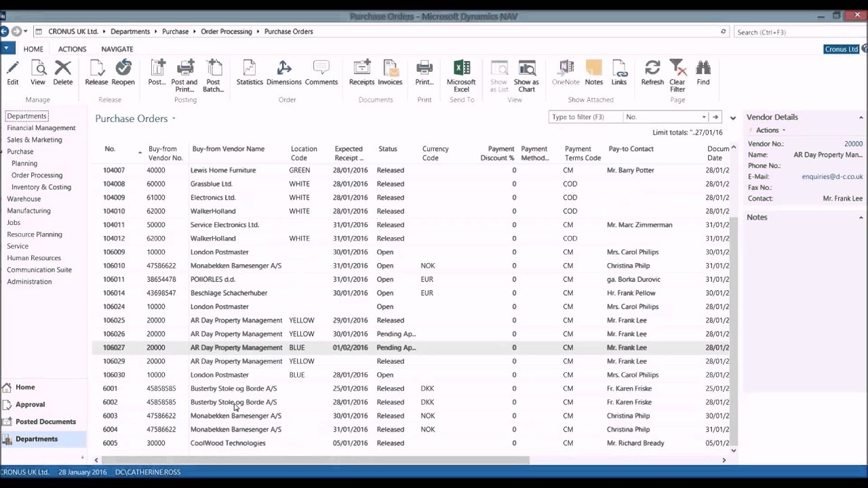This screenshot has height=488, width=868.
Task: Switch to the HOME ribbon tab
Action: (33, 49)
